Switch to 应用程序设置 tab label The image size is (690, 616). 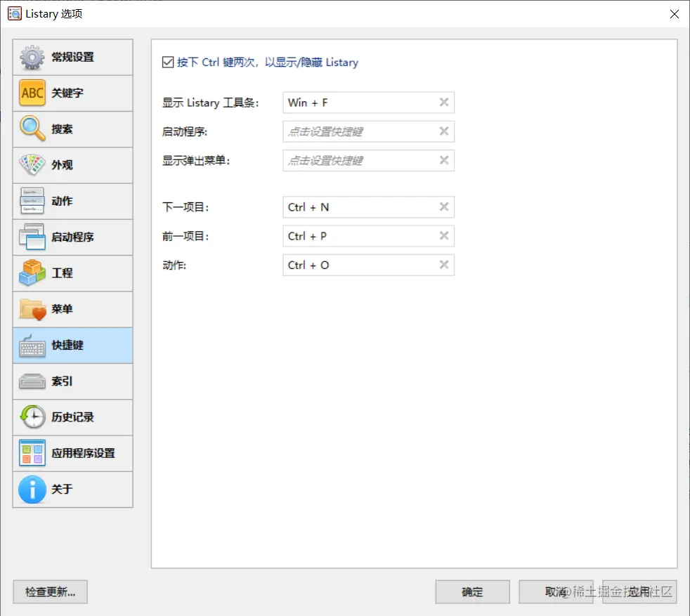click(x=83, y=453)
